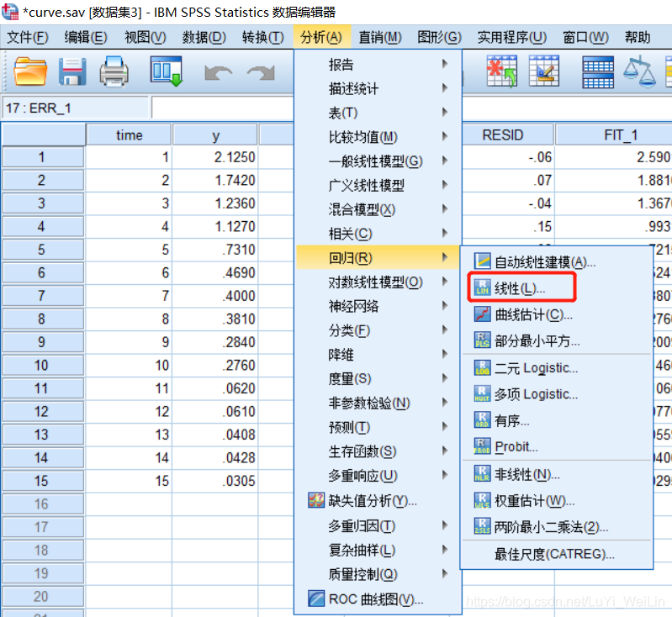
Task: Click the FIT_1 column header
Action: click(614, 135)
